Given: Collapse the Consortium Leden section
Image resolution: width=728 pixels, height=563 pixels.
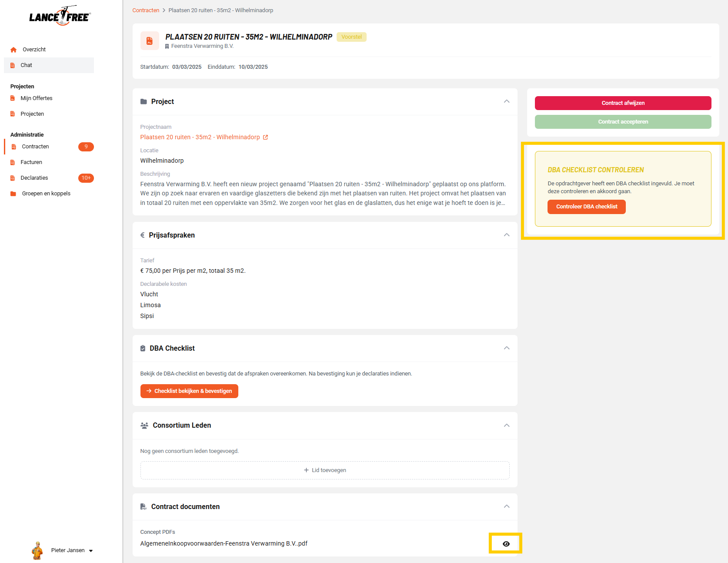Looking at the screenshot, I should coord(507,426).
